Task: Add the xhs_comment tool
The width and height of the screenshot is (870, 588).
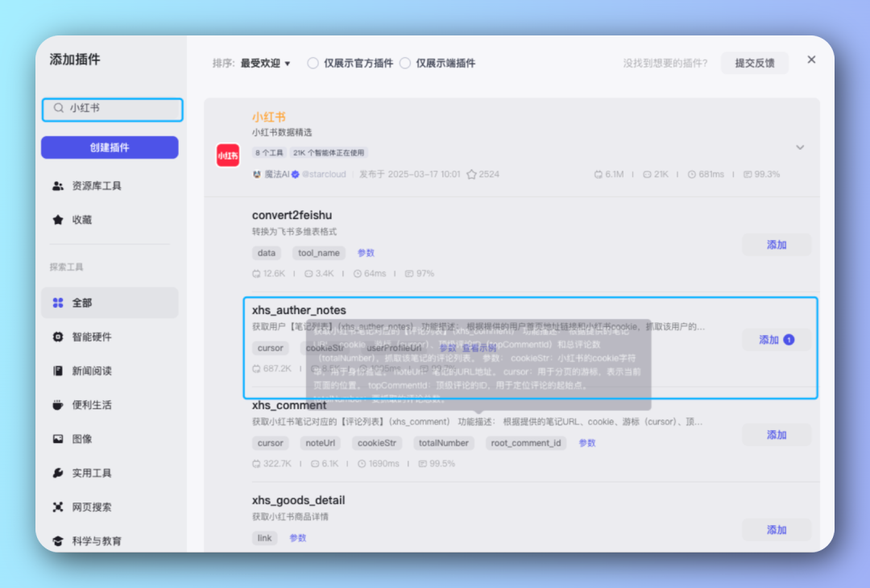Action: click(777, 435)
